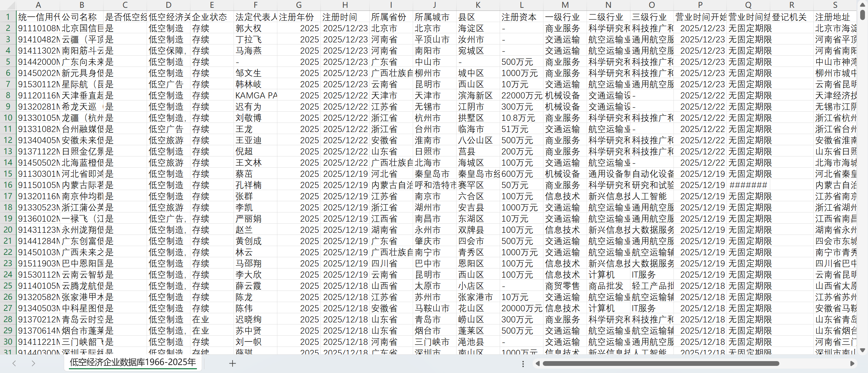Click the 公司名称 header cell
Screen dimensions: 868x373
81,17
